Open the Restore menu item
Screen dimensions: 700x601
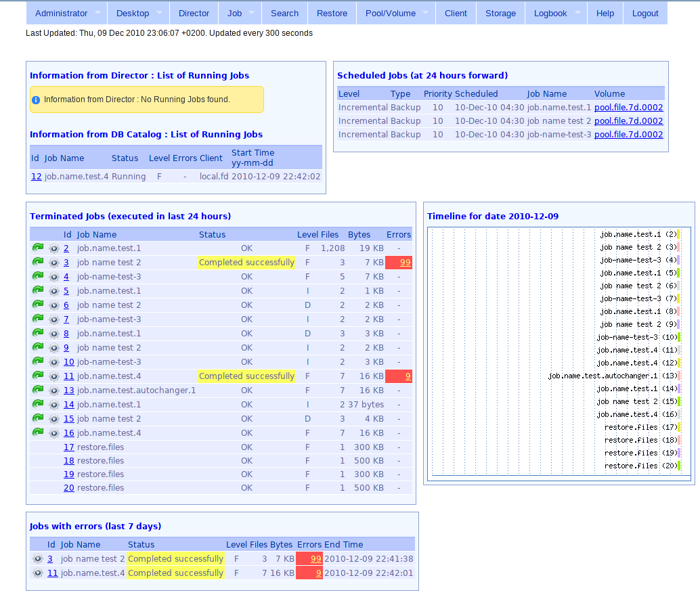pyautogui.click(x=332, y=14)
